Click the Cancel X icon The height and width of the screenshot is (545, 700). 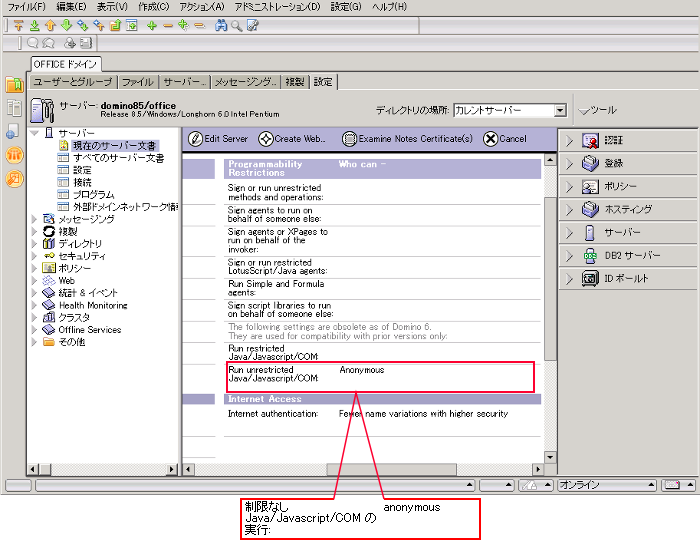[489, 139]
